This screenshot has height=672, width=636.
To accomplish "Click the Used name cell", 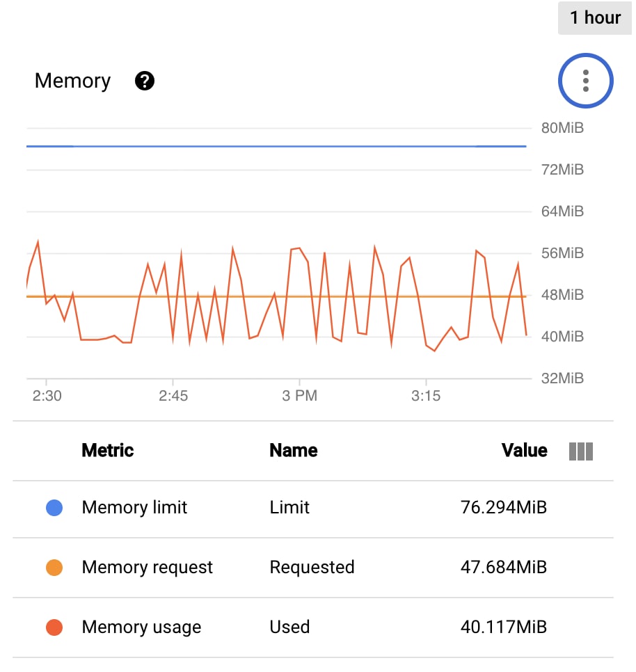I will coord(289,627).
